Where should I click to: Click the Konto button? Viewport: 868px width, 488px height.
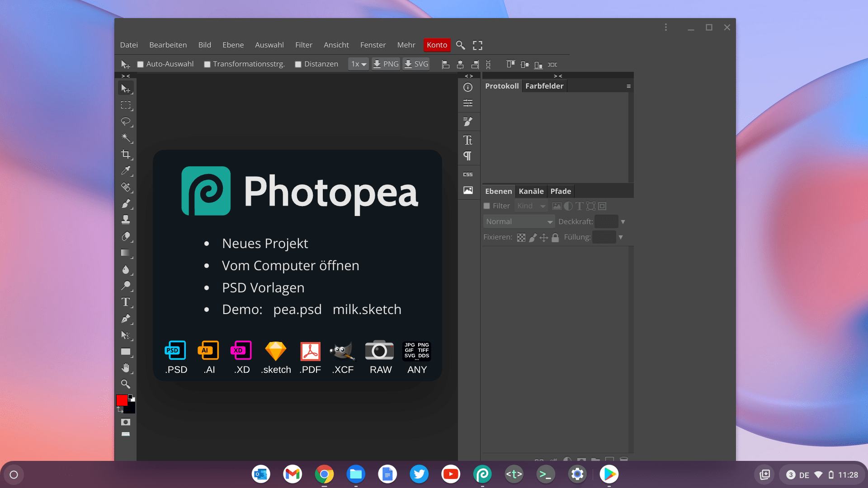437,45
